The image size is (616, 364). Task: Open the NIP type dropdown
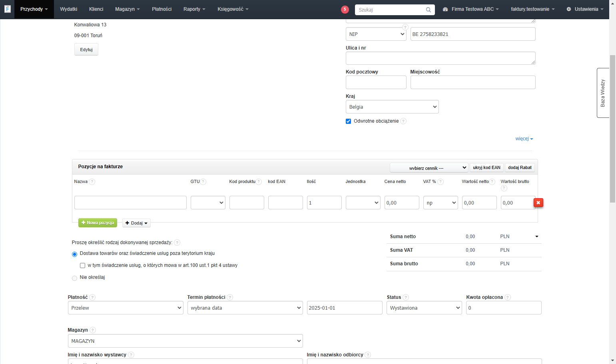coord(376,34)
